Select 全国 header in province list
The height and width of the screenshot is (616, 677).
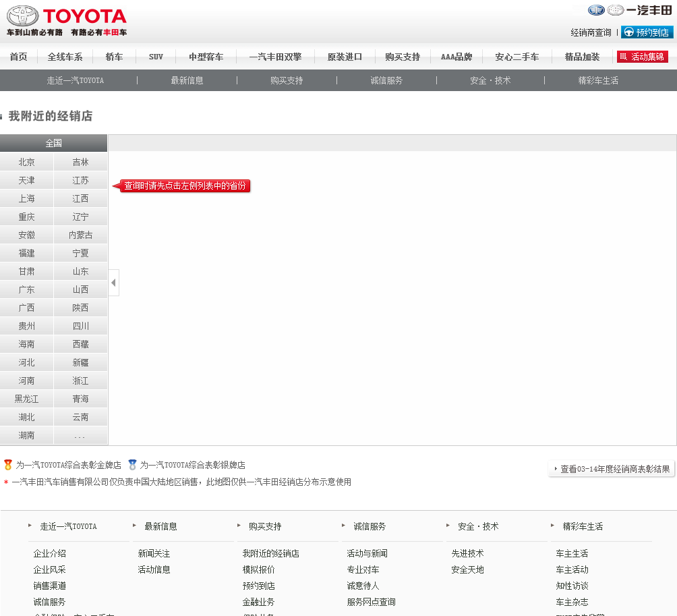pos(53,143)
